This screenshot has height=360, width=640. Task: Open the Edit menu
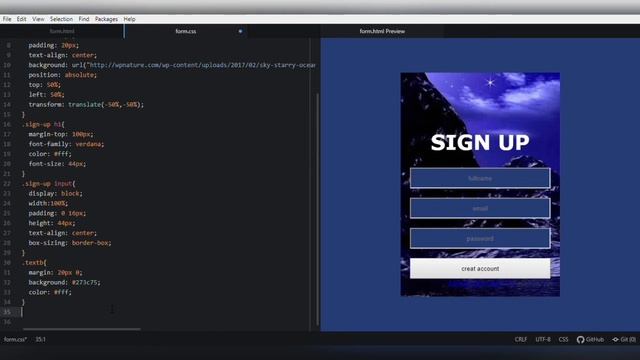22,19
